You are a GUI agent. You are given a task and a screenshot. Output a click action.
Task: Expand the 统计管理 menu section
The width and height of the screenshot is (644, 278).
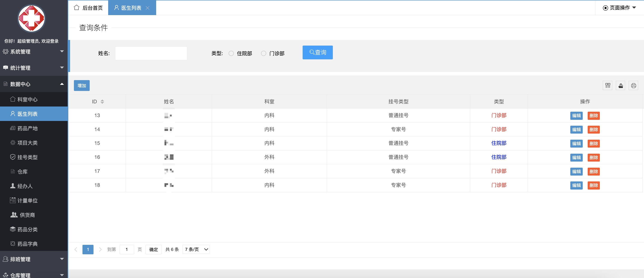point(34,68)
